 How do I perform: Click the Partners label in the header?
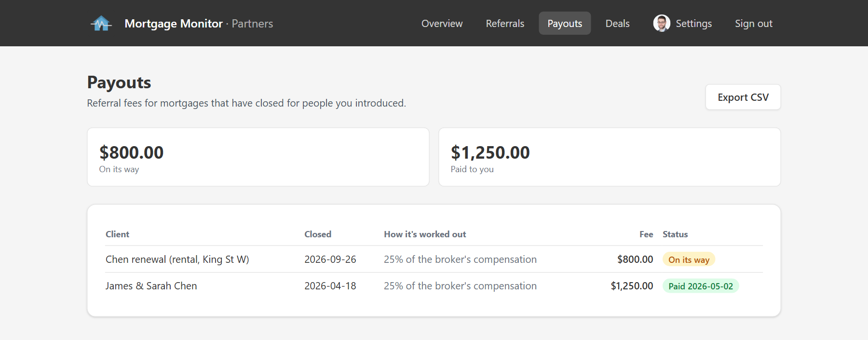pyautogui.click(x=252, y=23)
